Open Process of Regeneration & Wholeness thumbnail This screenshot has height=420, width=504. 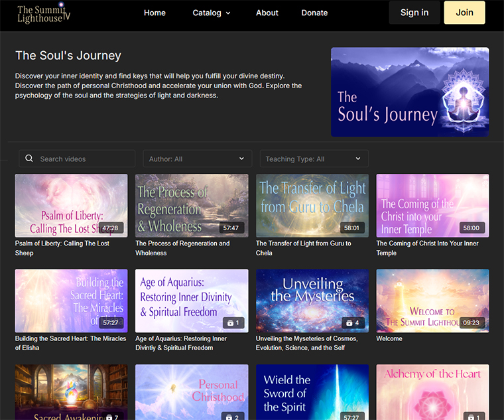(192, 206)
